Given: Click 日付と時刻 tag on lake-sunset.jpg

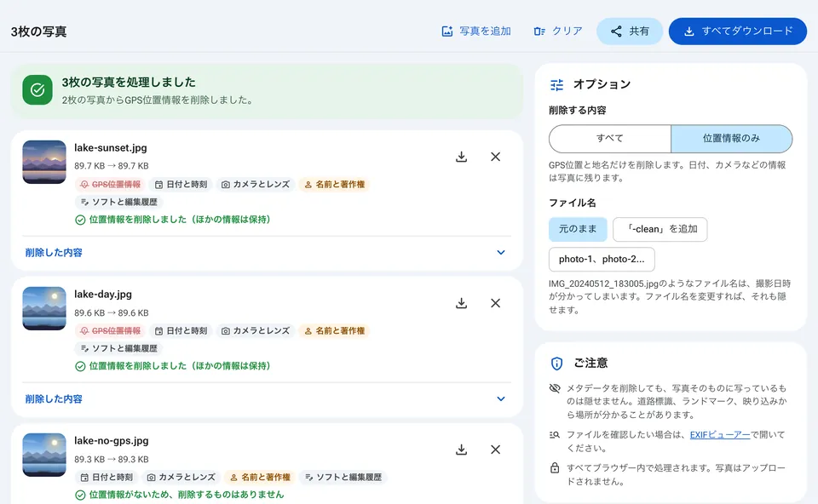Looking at the screenshot, I should [181, 185].
